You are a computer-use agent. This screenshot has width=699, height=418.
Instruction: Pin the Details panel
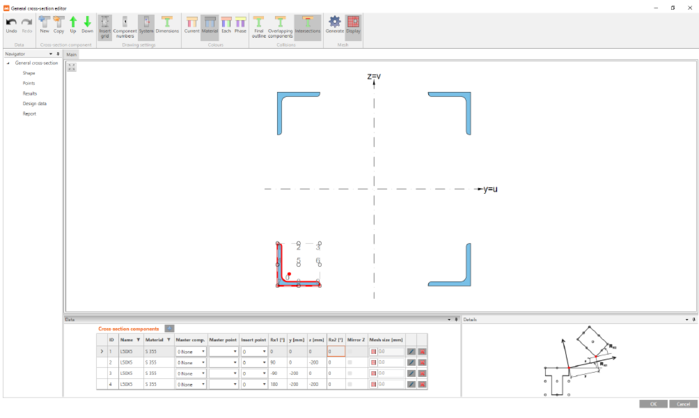pyautogui.click(x=694, y=320)
